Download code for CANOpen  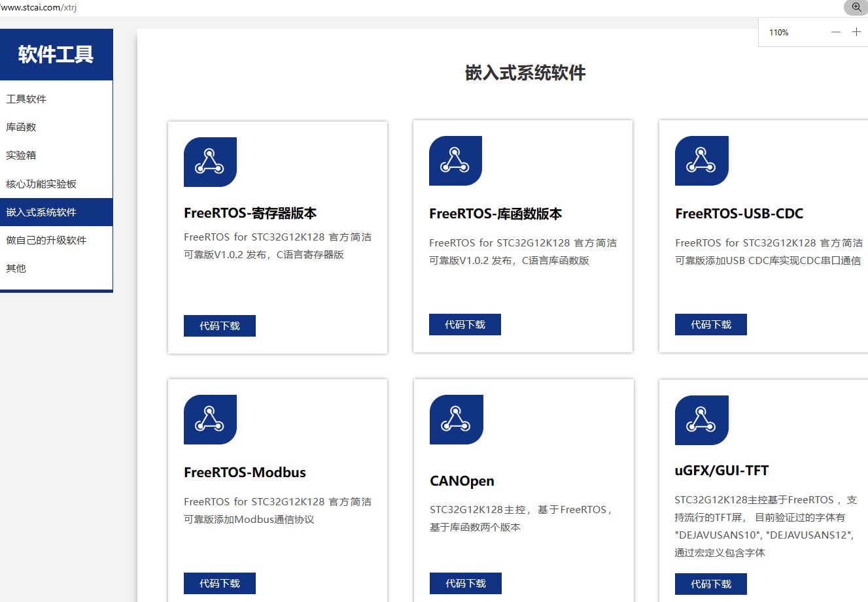tap(466, 583)
